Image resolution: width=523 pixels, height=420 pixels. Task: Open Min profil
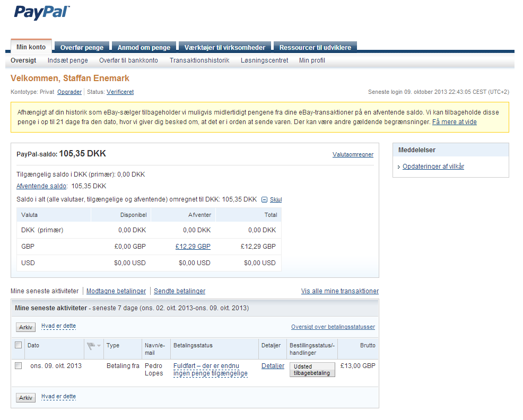point(312,60)
